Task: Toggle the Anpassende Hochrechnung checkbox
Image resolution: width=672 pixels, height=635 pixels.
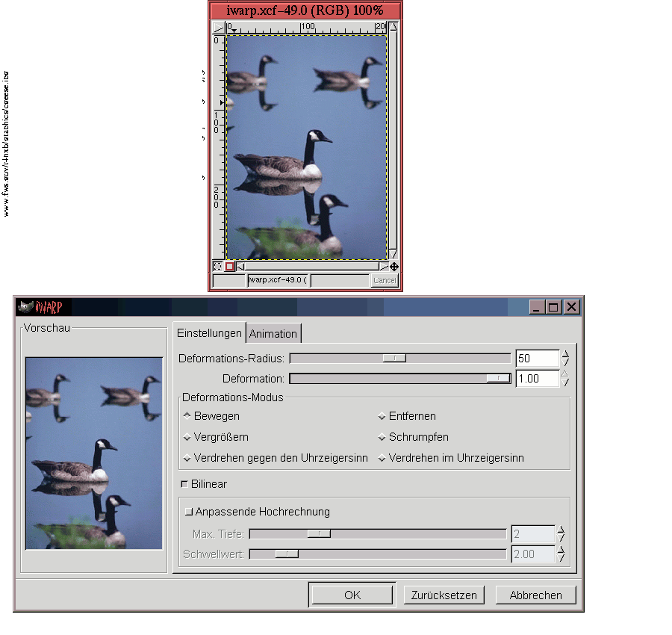Action: 188,512
